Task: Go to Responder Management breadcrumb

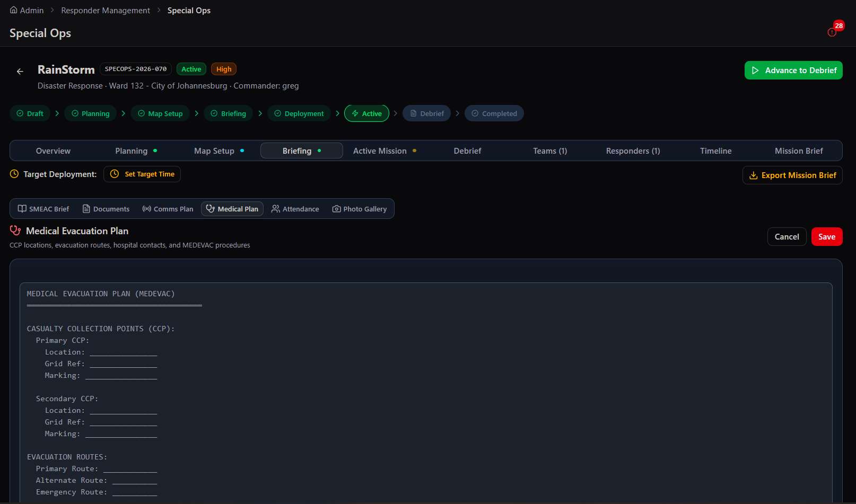Action: click(106, 11)
